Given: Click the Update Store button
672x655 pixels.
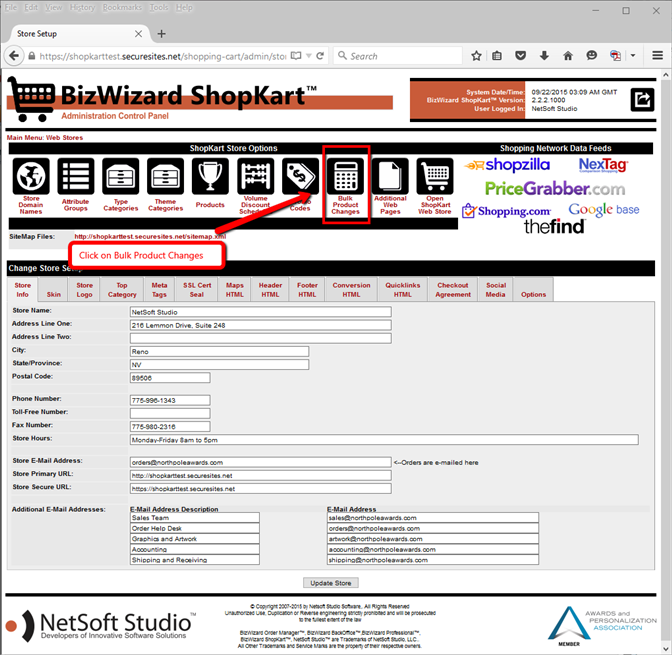Looking at the screenshot, I should [x=330, y=583].
